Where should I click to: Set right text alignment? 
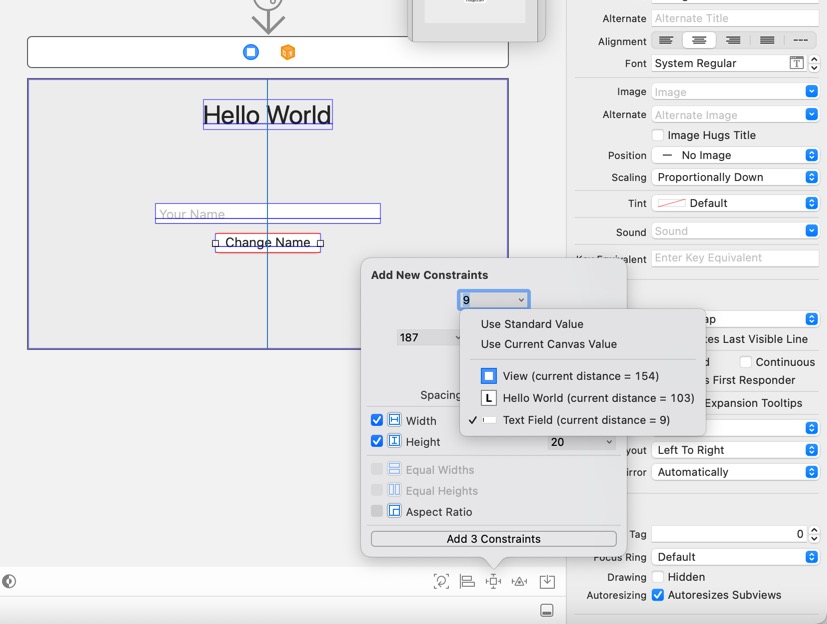tap(733, 40)
